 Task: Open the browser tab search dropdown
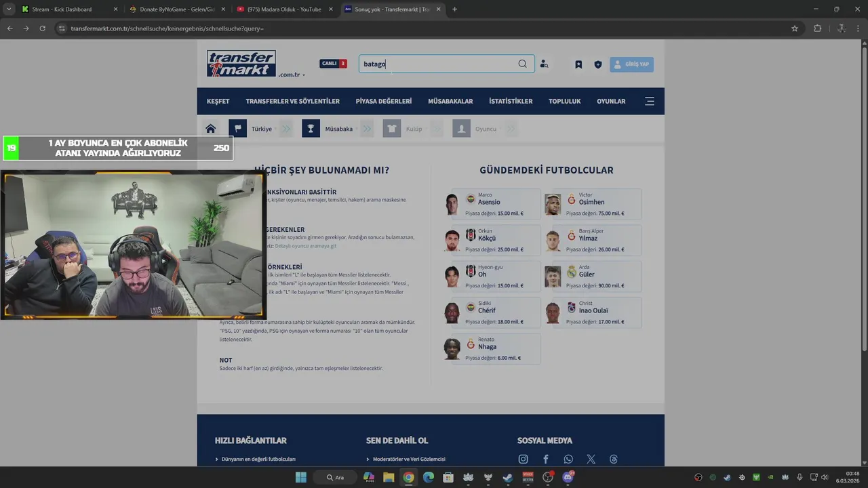tap(9, 9)
